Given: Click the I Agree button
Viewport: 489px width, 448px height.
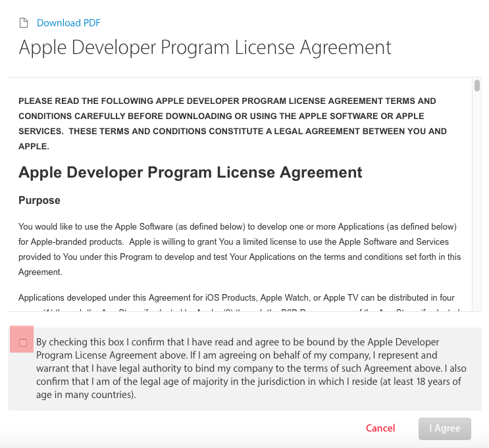Looking at the screenshot, I should (x=445, y=429).
